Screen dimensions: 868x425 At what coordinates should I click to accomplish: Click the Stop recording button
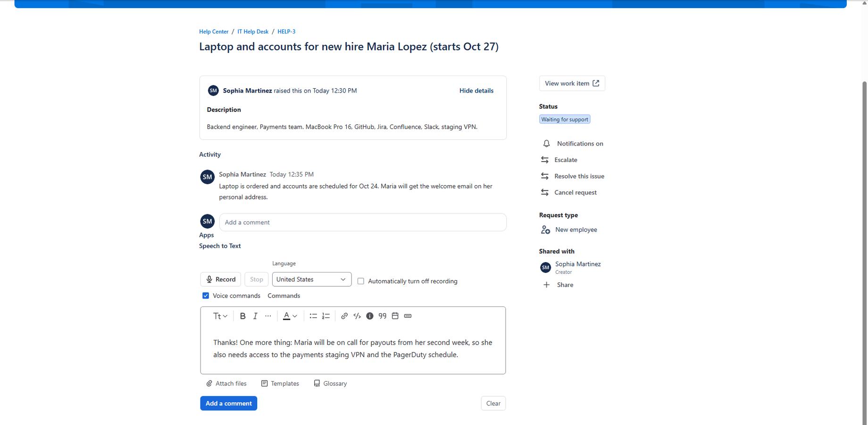tap(257, 279)
